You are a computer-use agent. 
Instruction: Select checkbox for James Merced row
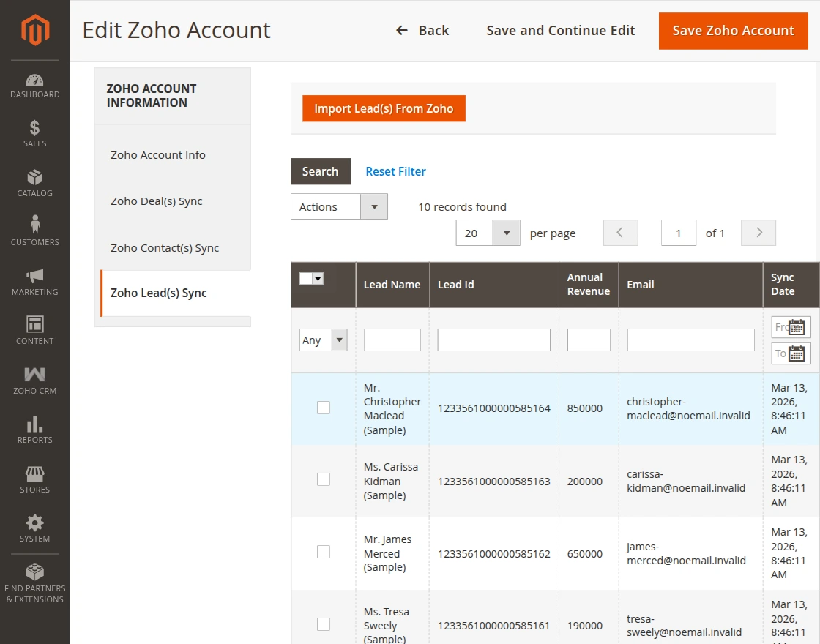click(324, 552)
